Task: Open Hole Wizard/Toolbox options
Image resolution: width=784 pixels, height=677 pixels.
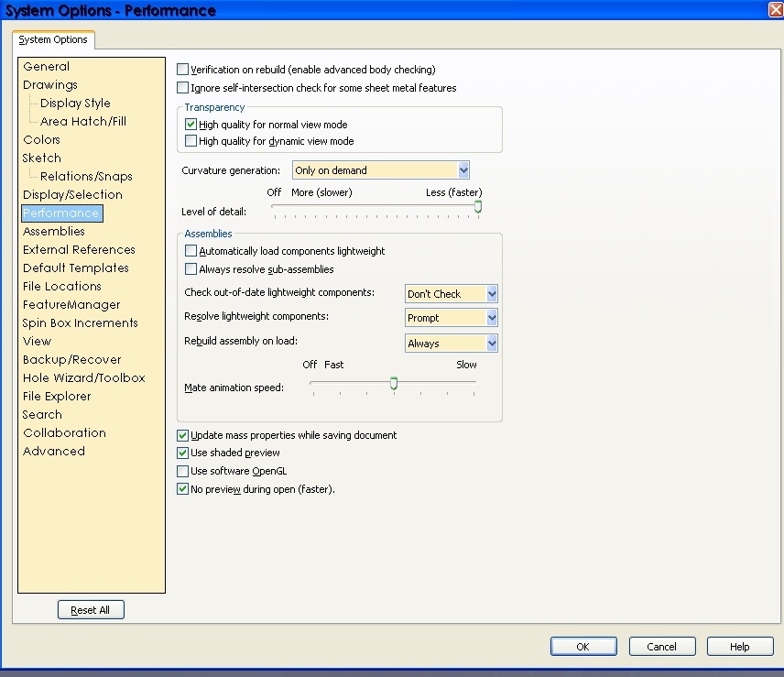Action: (84, 378)
